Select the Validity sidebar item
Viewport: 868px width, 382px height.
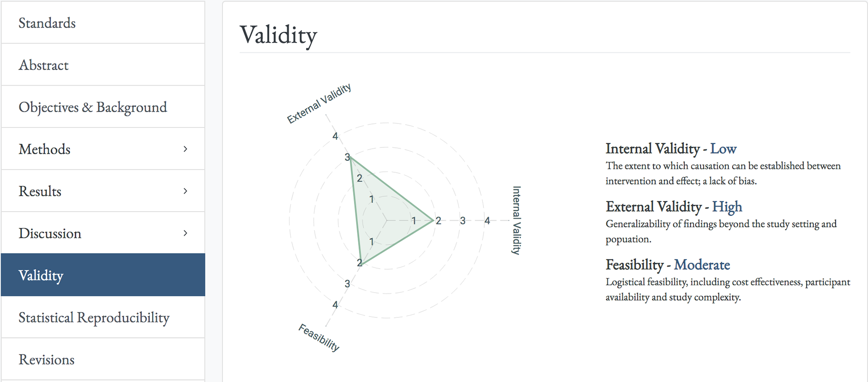click(41, 275)
